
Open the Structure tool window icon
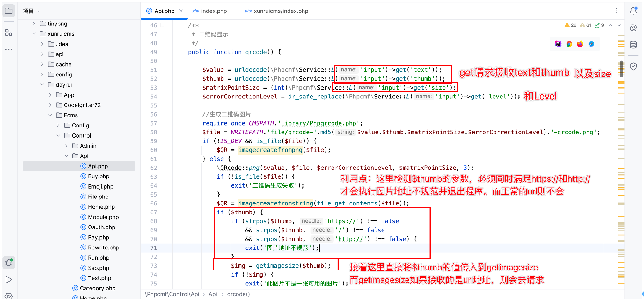point(9,32)
